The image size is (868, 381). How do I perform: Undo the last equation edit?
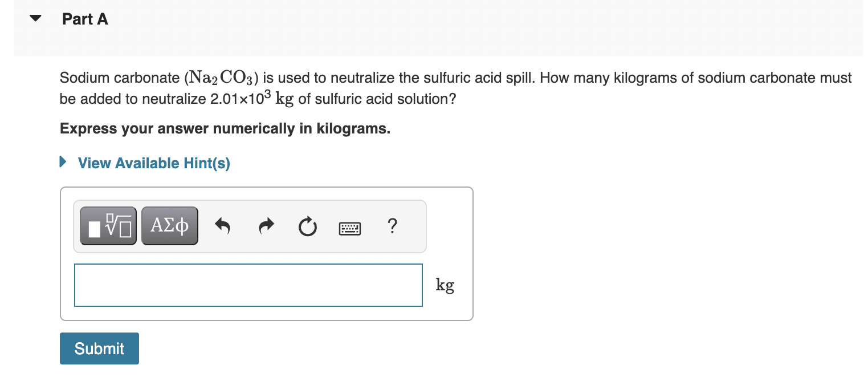[222, 226]
